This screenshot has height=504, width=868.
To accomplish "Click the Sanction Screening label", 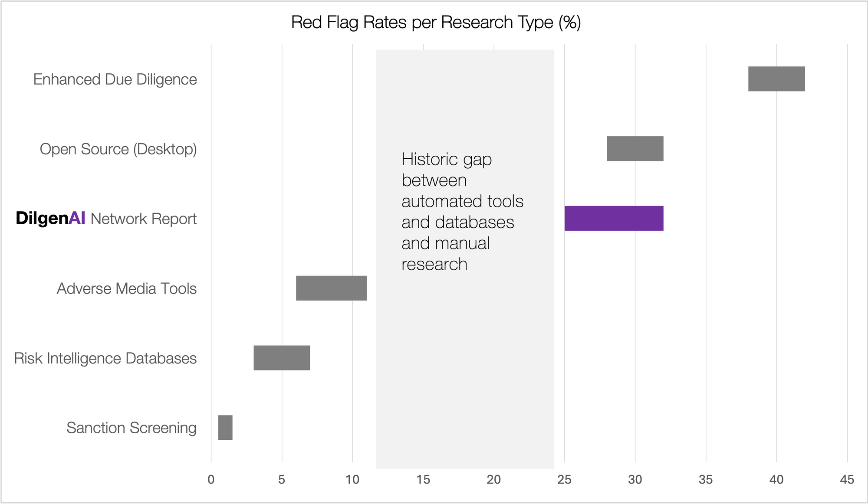I will pos(131,428).
